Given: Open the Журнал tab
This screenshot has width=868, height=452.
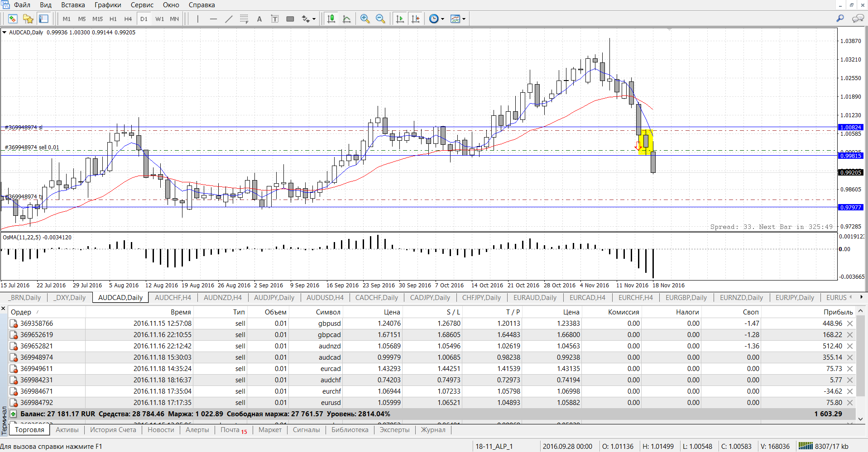Looking at the screenshot, I should pyautogui.click(x=433, y=430).
